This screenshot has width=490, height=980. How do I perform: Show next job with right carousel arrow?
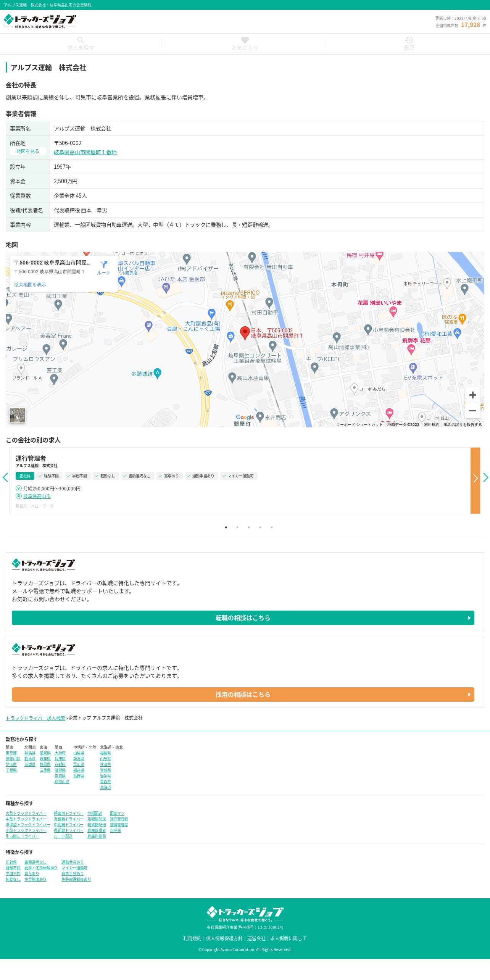point(485,477)
